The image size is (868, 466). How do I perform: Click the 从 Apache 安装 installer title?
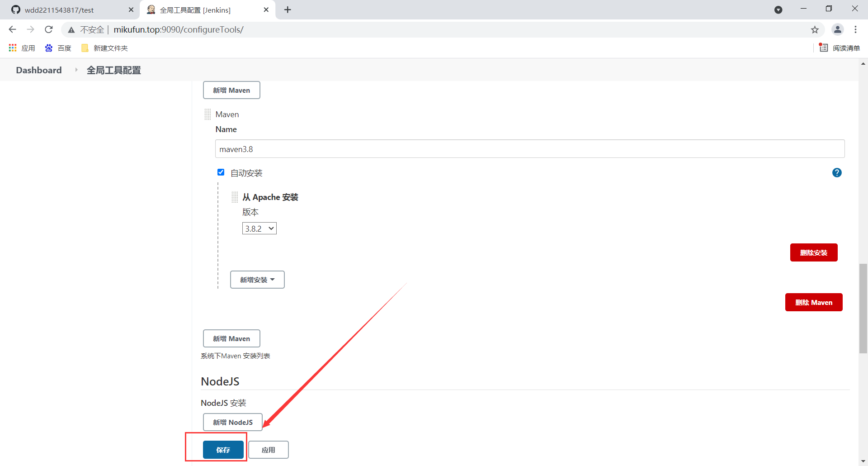(270, 197)
